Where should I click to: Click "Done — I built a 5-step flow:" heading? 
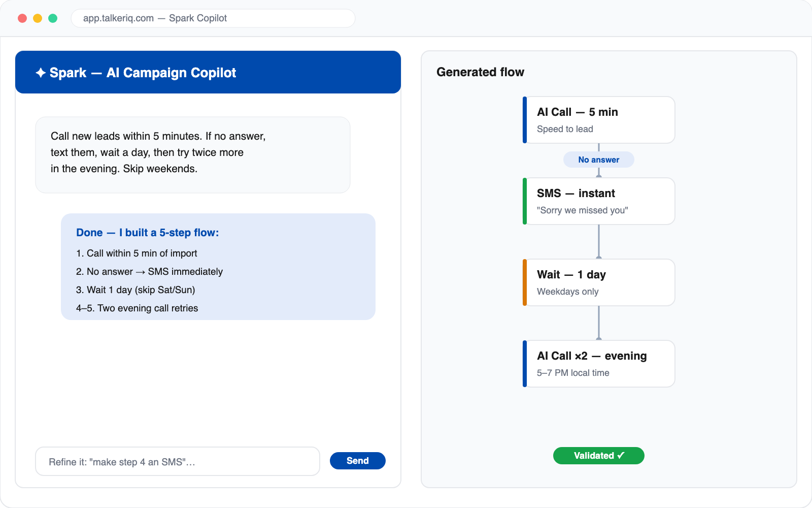(x=148, y=233)
